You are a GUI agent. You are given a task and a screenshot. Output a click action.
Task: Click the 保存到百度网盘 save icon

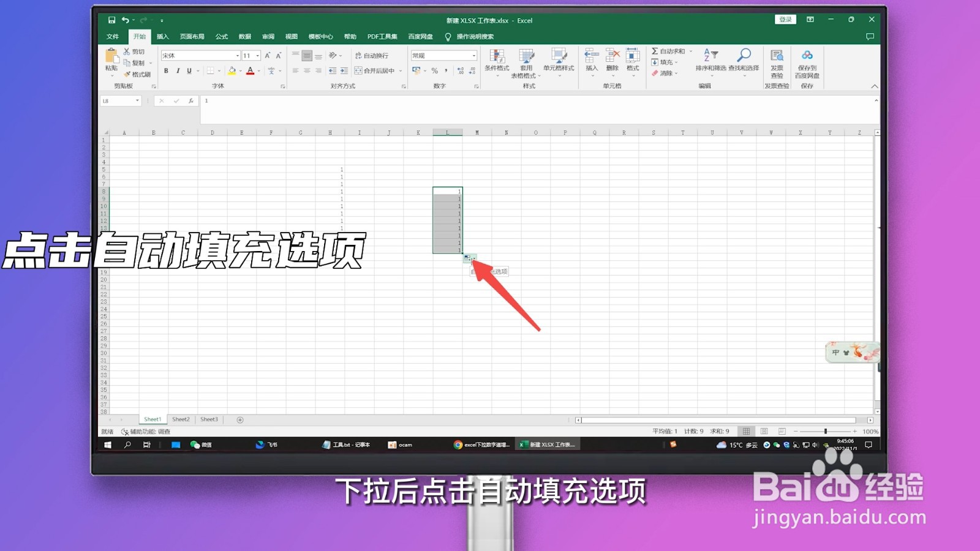point(807,61)
